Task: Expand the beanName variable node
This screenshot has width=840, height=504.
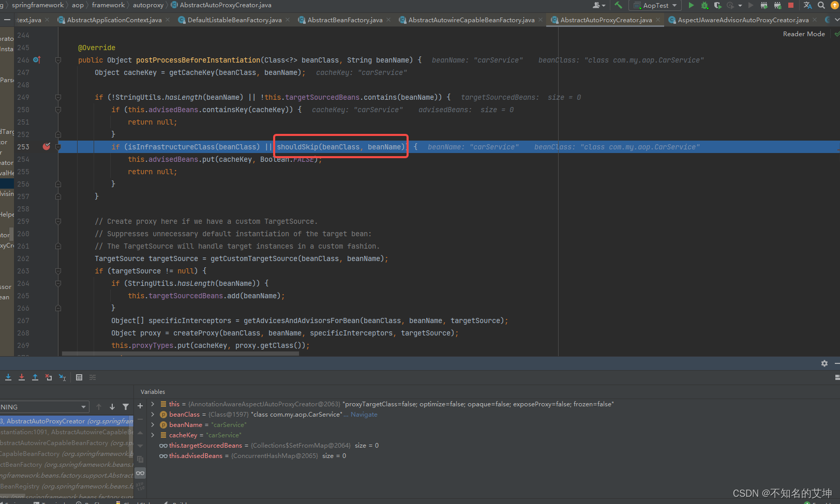Action: point(153,425)
